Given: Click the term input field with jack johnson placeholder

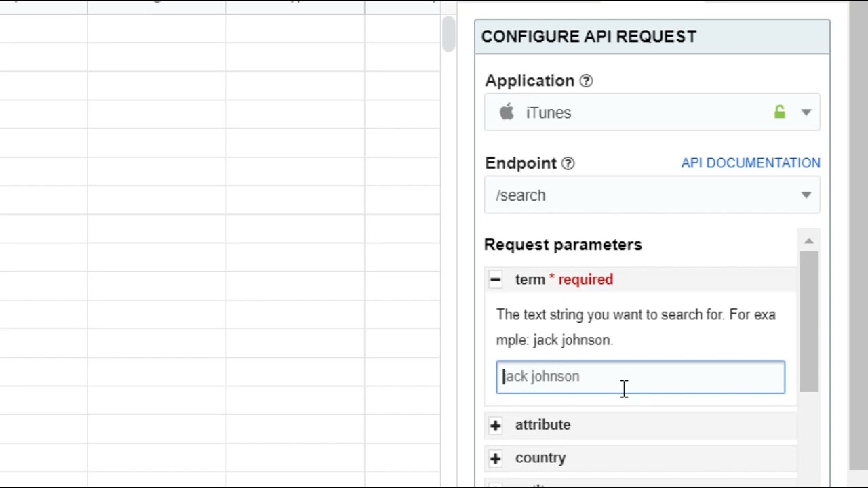Looking at the screenshot, I should coord(641,377).
